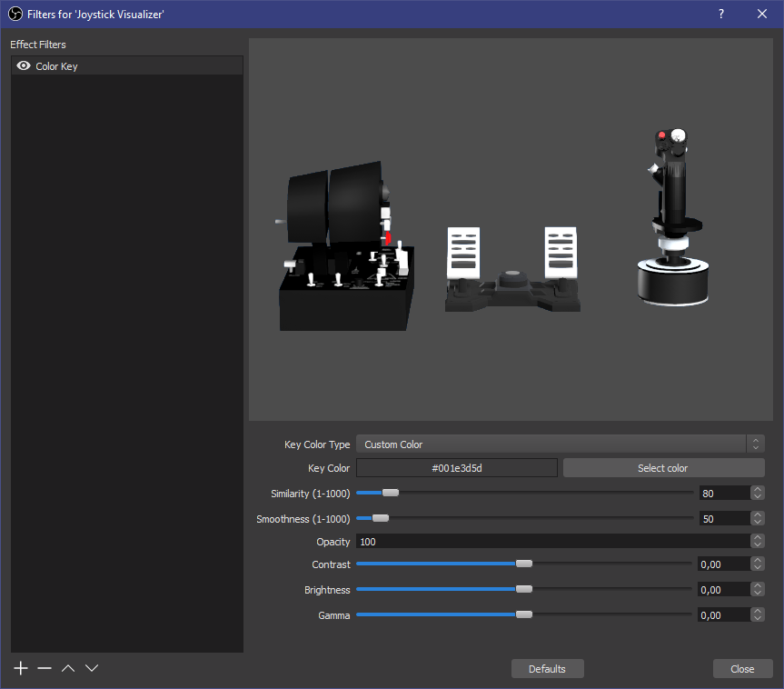Image resolution: width=784 pixels, height=689 pixels.
Task: Move the Color Key filter down
Action: (x=91, y=668)
